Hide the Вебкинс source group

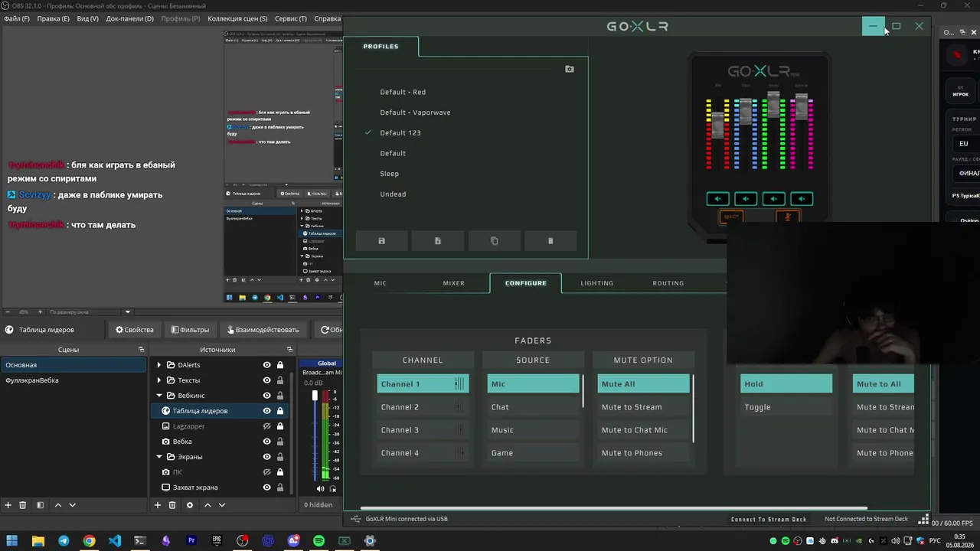(x=266, y=396)
